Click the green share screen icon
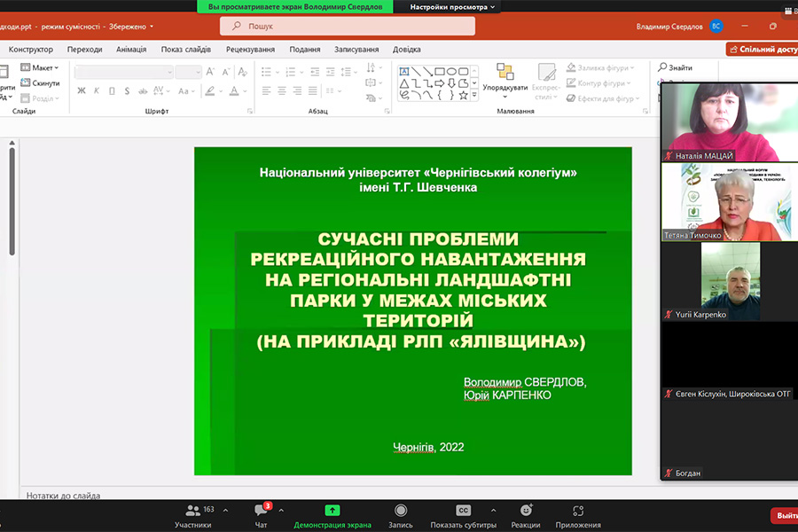798x532 pixels. [x=332, y=511]
